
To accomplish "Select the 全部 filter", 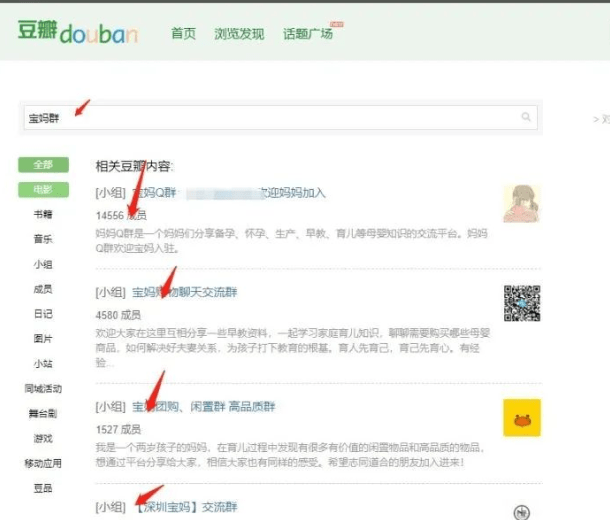I will pyautogui.click(x=43, y=164).
